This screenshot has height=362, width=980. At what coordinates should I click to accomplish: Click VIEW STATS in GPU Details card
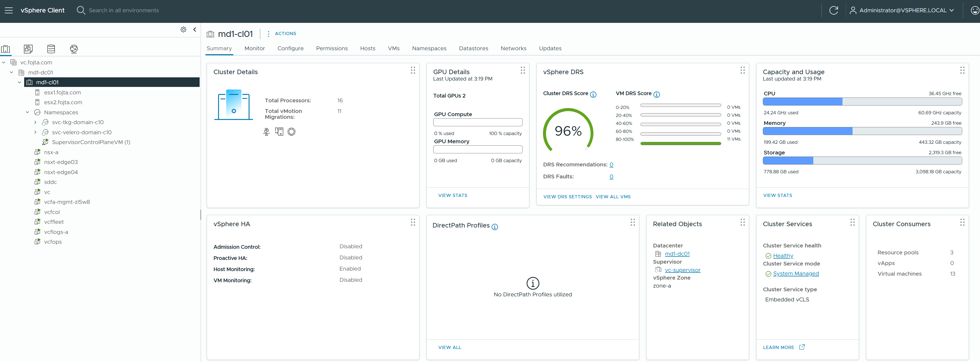(x=453, y=195)
